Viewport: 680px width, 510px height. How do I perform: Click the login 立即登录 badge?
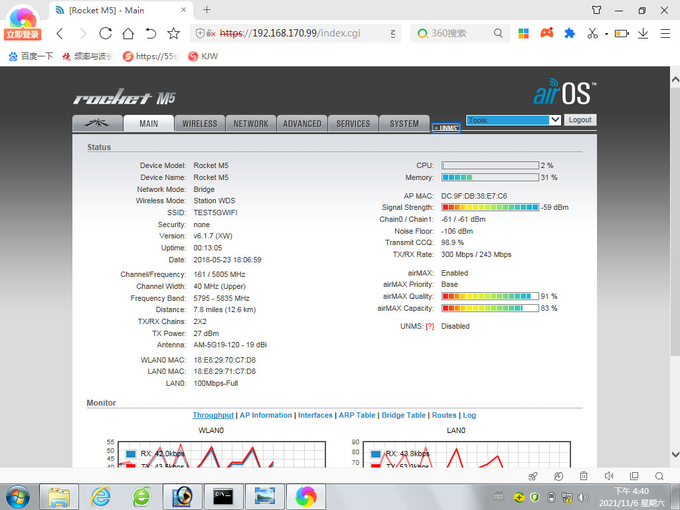pyautogui.click(x=22, y=35)
